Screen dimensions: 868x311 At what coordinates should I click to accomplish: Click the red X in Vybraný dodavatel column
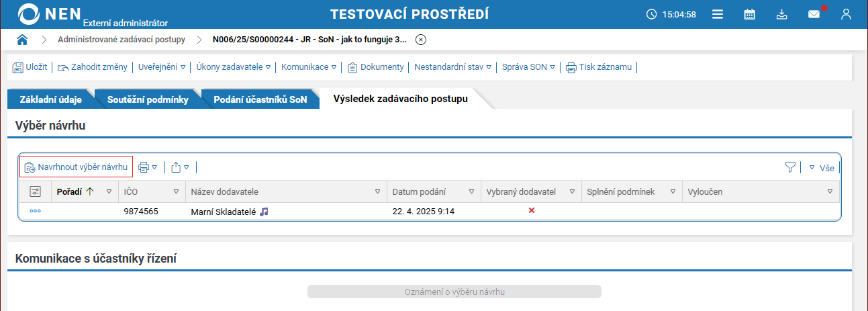532,210
